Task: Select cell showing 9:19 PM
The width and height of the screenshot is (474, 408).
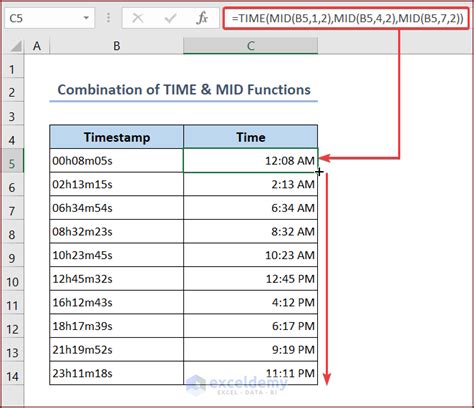Action: point(251,350)
